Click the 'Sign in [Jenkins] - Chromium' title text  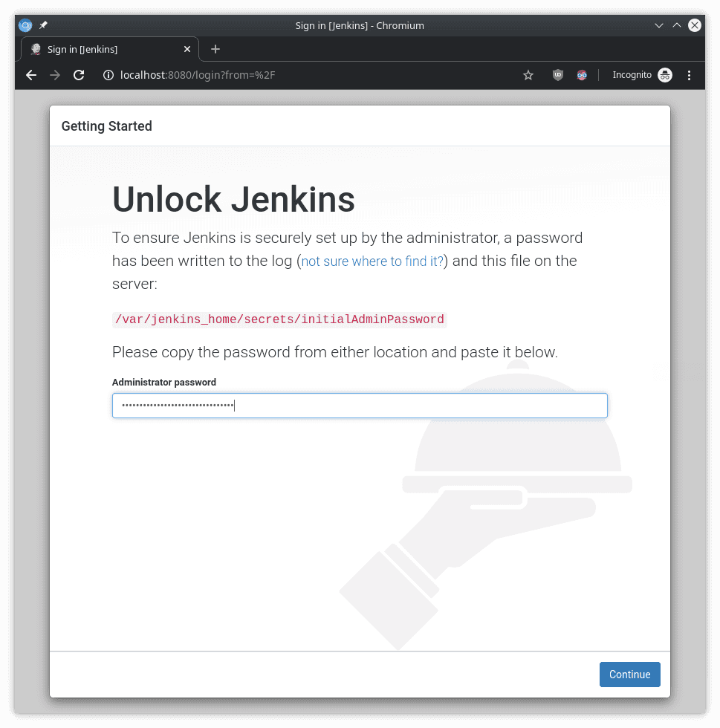click(360, 25)
